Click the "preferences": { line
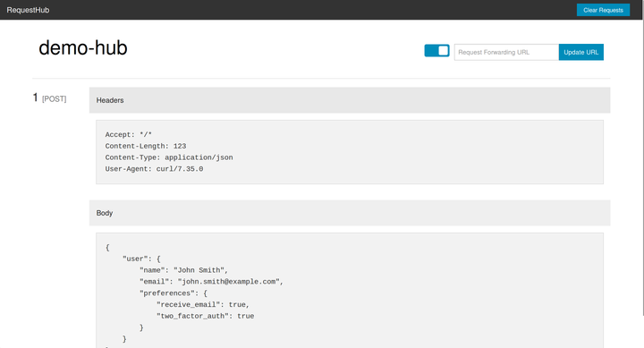Viewport: 644px width, 348px height. tap(174, 293)
